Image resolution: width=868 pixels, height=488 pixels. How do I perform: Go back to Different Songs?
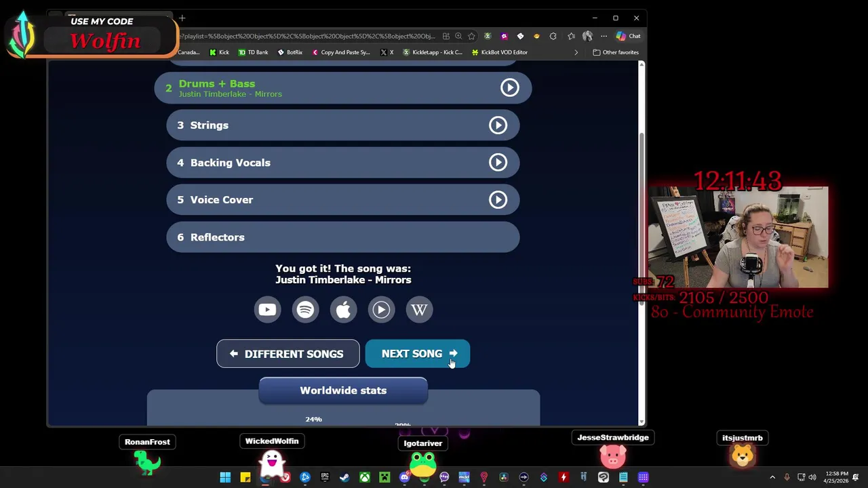tap(288, 354)
